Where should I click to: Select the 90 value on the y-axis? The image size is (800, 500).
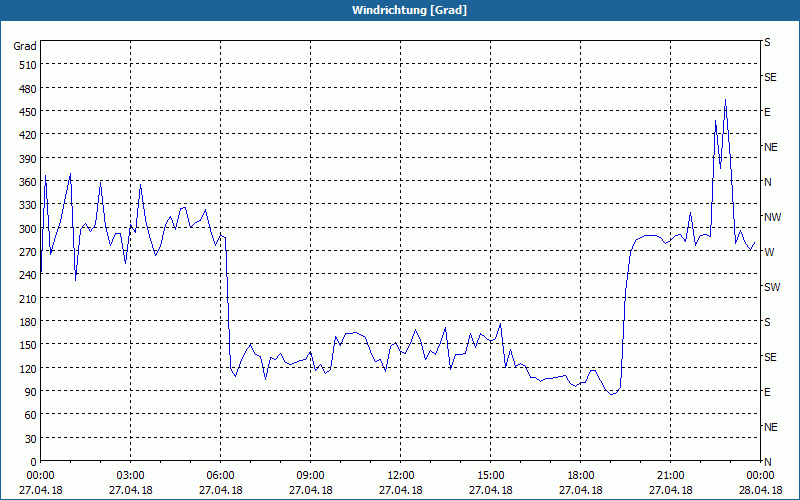pyautogui.click(x=31, y=392)
